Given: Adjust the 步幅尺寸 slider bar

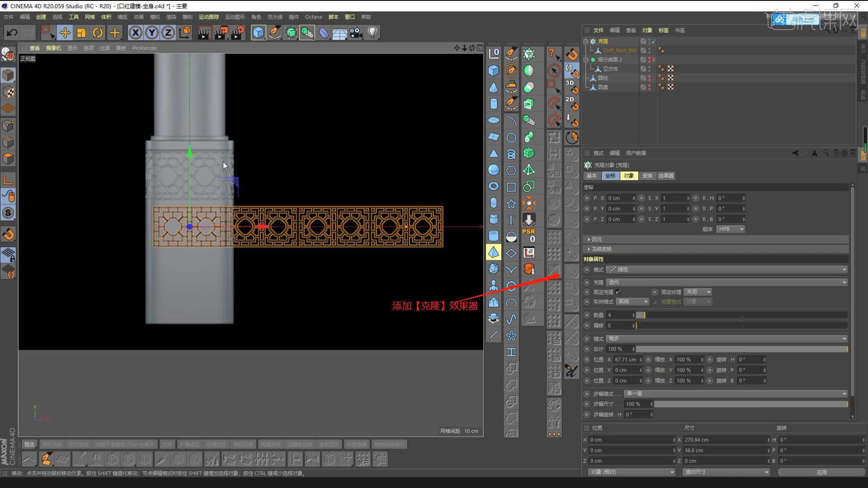Looking at the screenshot, I should [751, 404].
